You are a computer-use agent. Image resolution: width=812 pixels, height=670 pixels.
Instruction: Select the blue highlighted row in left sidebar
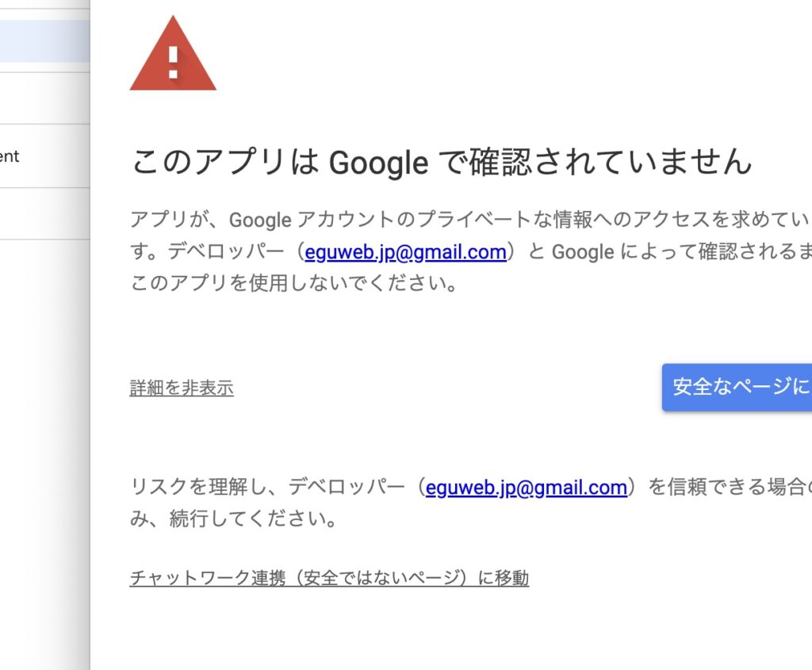(44, 41)
